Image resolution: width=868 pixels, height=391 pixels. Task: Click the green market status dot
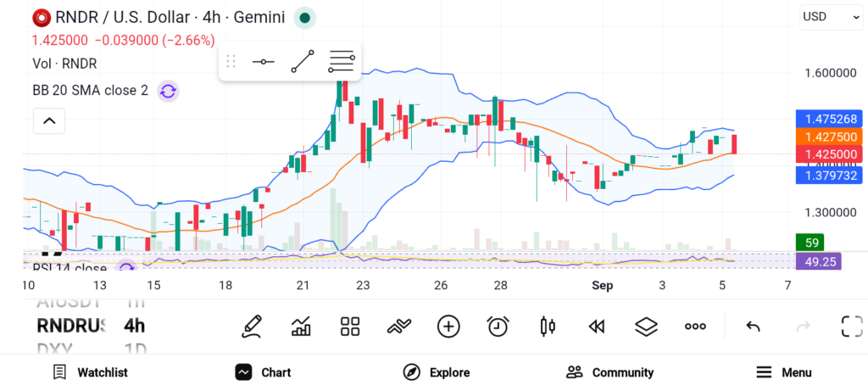[x=304, y=18]
